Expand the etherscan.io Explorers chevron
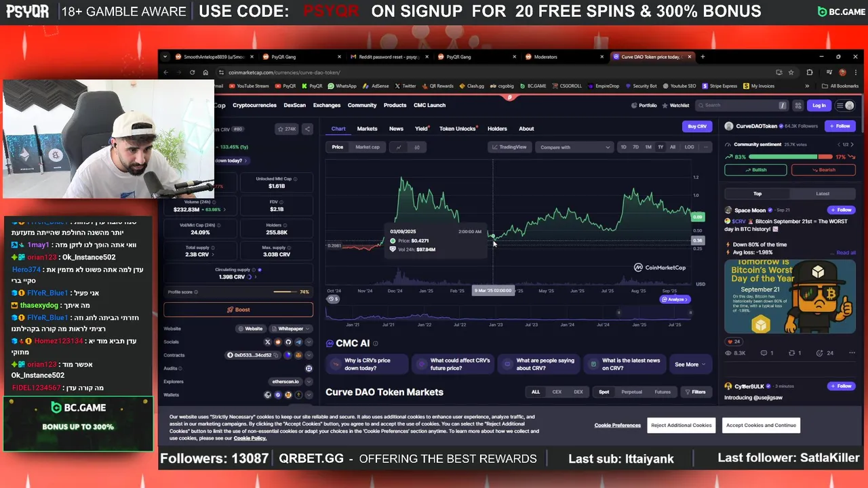The image size is (868, 488). click(x=309, y=382)
